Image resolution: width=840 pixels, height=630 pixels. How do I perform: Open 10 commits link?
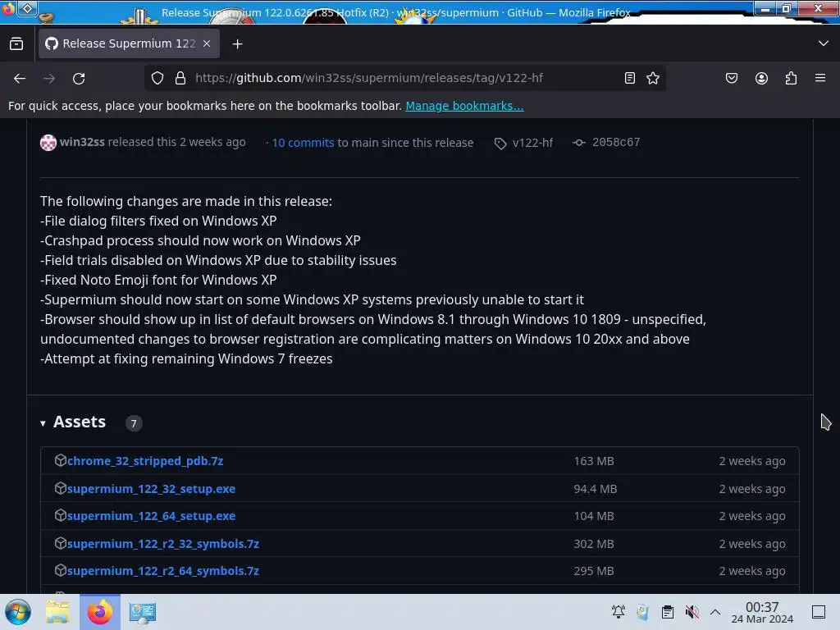(303, 143)
